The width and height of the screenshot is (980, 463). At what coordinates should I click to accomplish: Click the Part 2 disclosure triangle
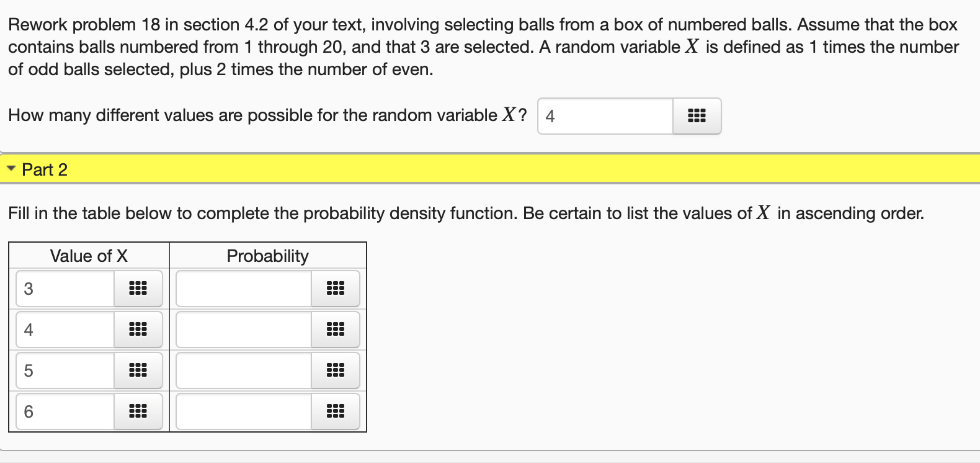click(x=11, y=168)
